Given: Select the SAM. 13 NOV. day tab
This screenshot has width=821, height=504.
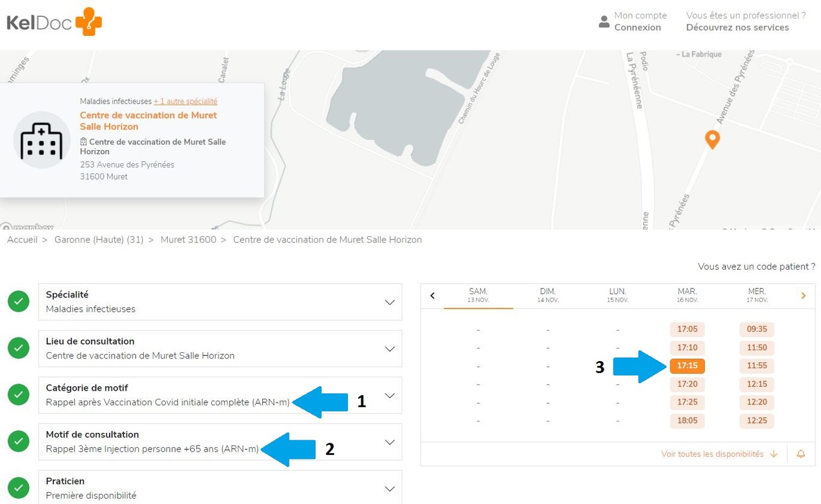Looking at the screenshot, I should pyautogui.click(x=478, y=295).
